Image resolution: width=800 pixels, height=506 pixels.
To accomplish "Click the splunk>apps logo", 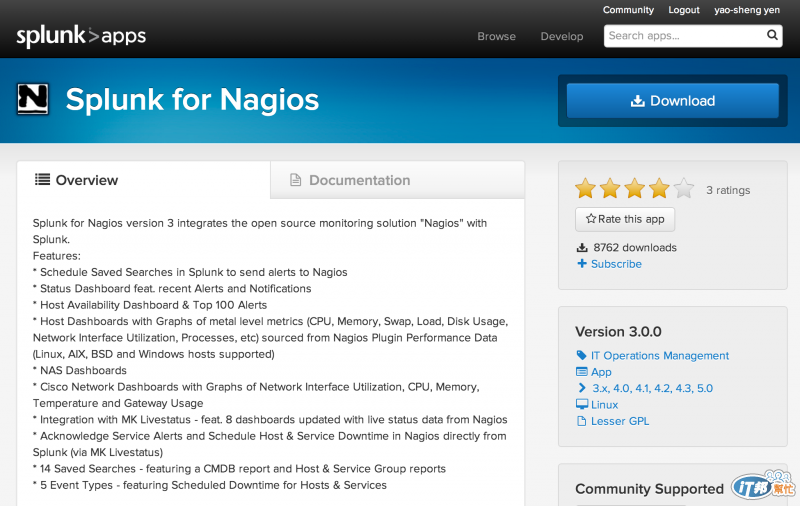I will [81, 36].
